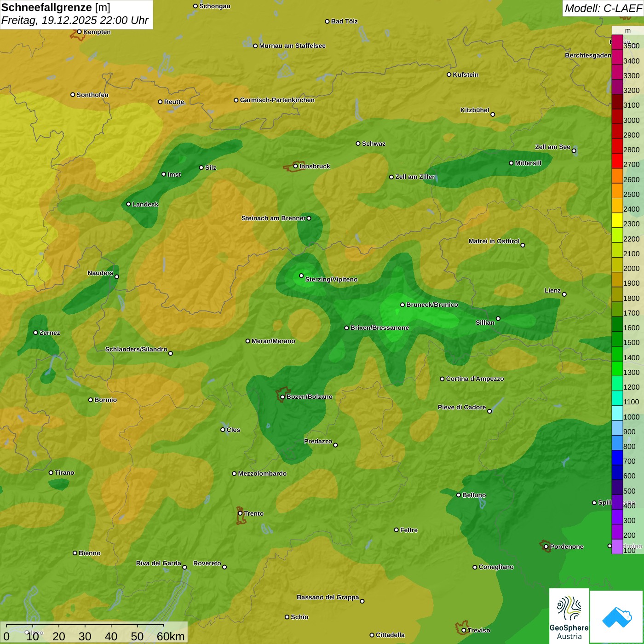This screenshot has height=644, width=644.
Task: Select the Bozen/Bolzano city marker dot
Action: (282, 397)
